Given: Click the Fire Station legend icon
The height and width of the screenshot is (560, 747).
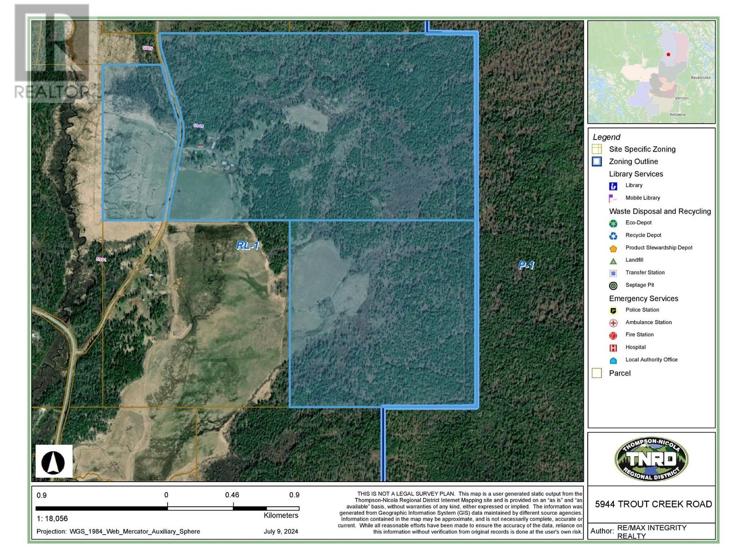Looking at the screenshot, I should tap(613, 335).
